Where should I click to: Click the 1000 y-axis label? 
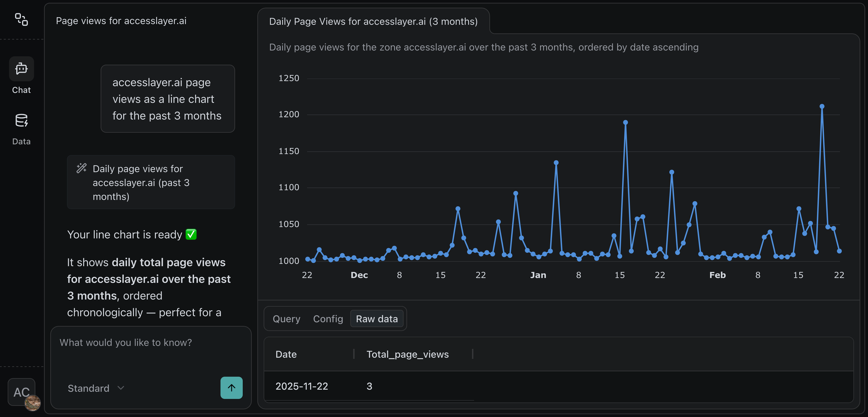289,261
